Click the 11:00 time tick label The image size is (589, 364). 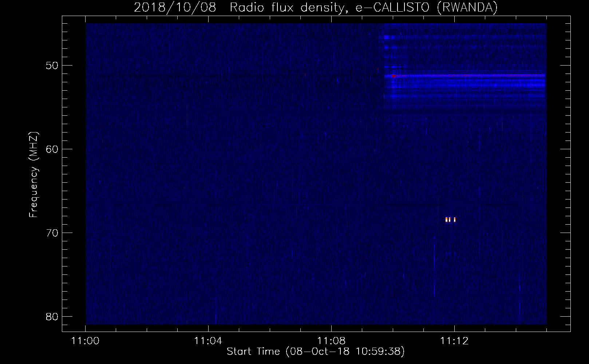click(86, 341)
